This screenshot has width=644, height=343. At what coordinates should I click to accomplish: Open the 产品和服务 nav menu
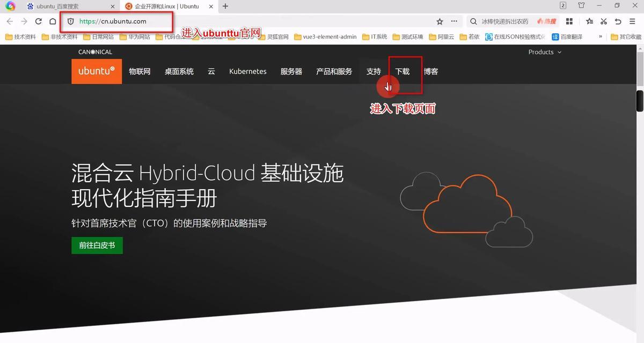tap(334, 71)
